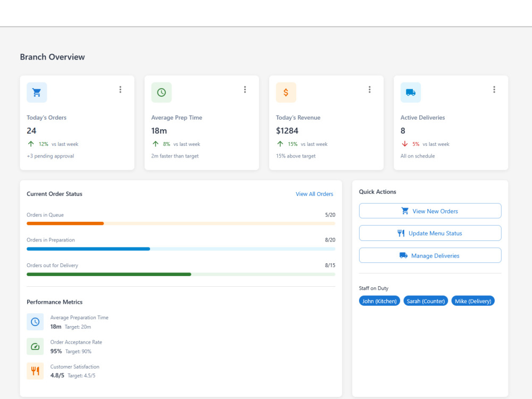The image size is (532, 399).
Task: Click the red down arrow next to 5%
Action: [x=405, y=144]
